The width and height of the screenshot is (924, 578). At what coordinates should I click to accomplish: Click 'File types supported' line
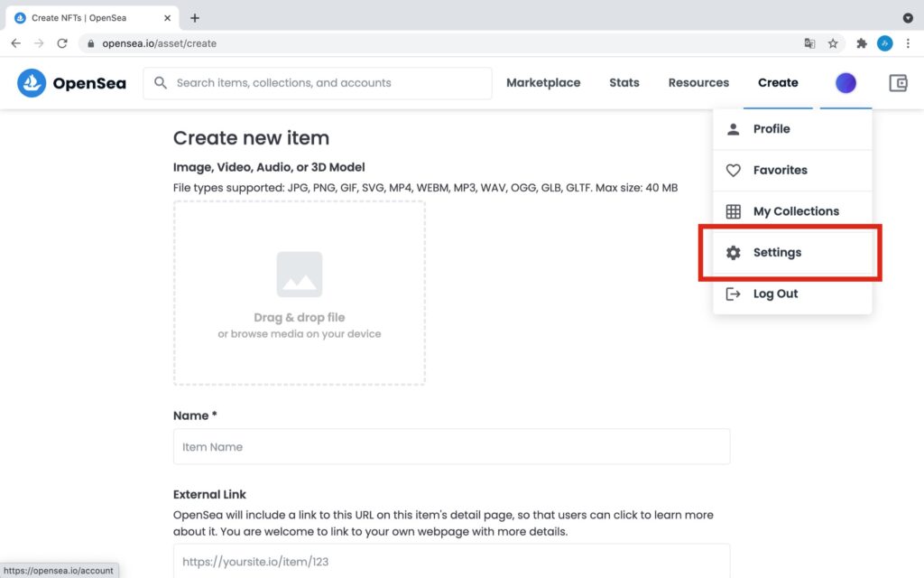click(425, 188)
